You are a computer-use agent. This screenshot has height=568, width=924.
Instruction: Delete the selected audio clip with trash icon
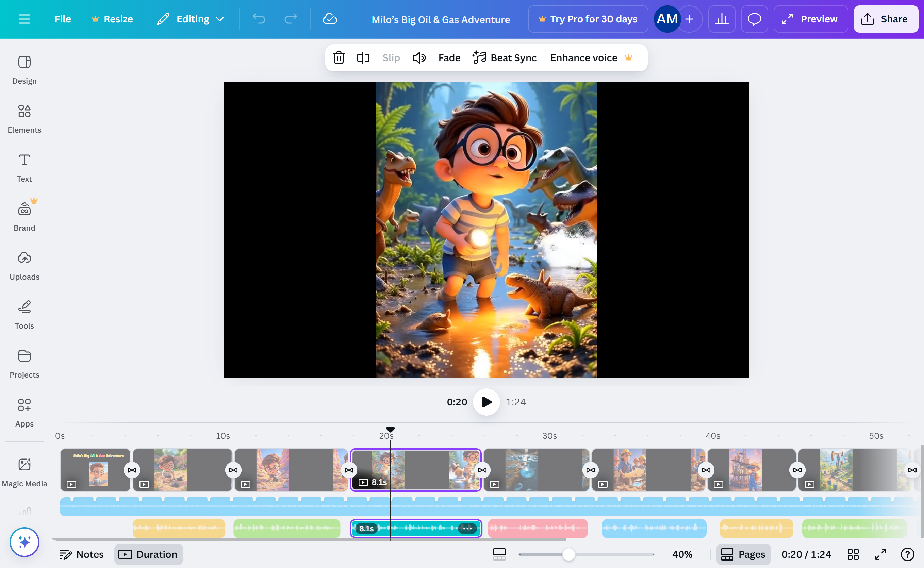[339, 58]
